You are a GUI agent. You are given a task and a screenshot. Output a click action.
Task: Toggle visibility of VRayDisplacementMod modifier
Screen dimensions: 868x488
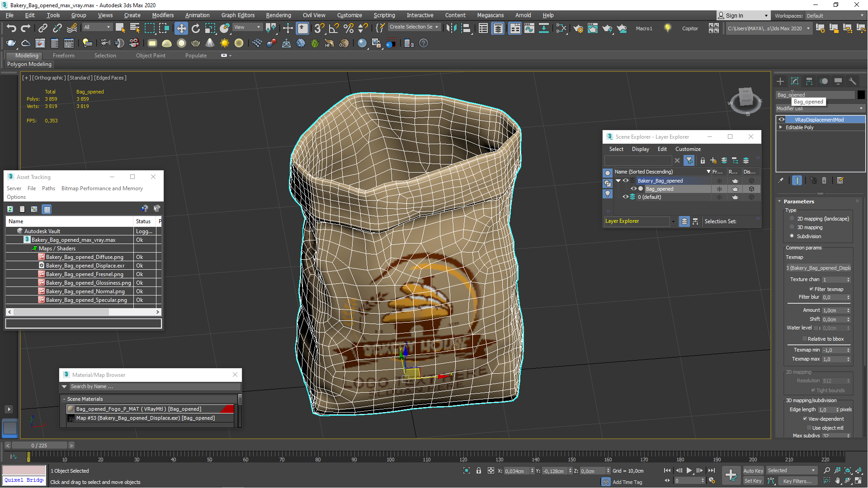click(782, 120)
